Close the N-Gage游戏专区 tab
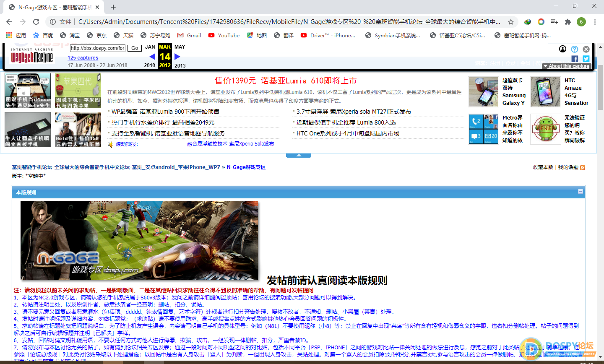Image resolution: width=604 pixels, height=364 pixels. point(97,7)
